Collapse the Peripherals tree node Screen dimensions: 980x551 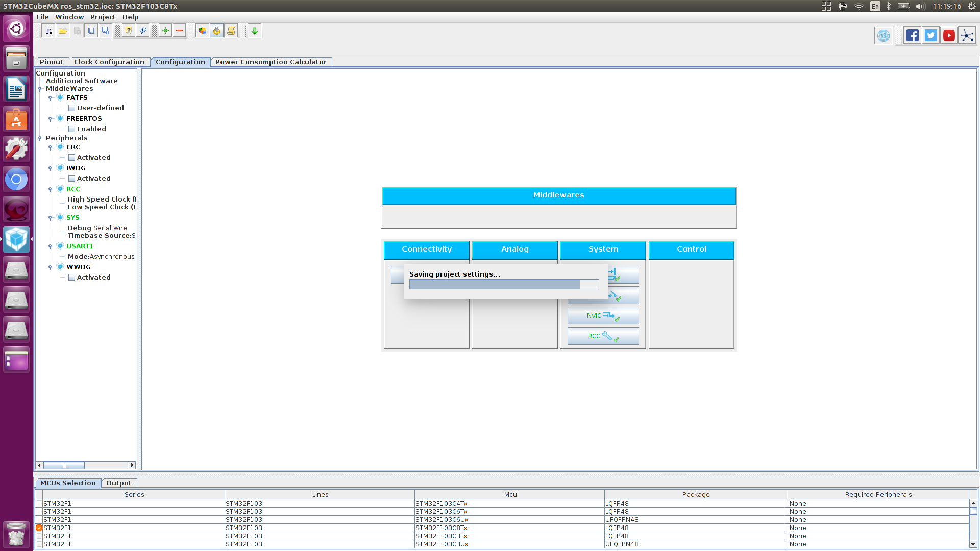40,138
